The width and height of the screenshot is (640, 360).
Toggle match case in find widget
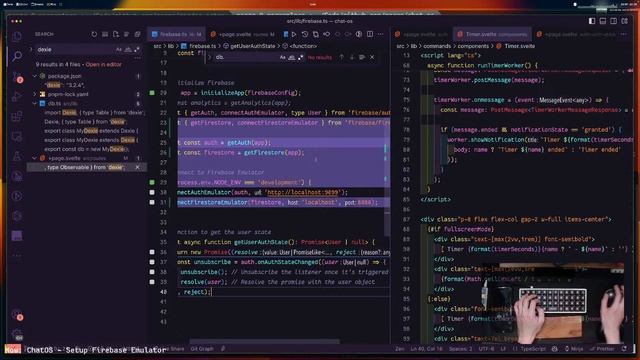point(282,58)
